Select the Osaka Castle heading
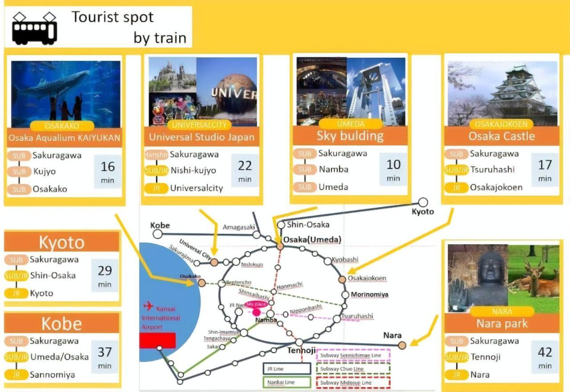 (501, 136)
